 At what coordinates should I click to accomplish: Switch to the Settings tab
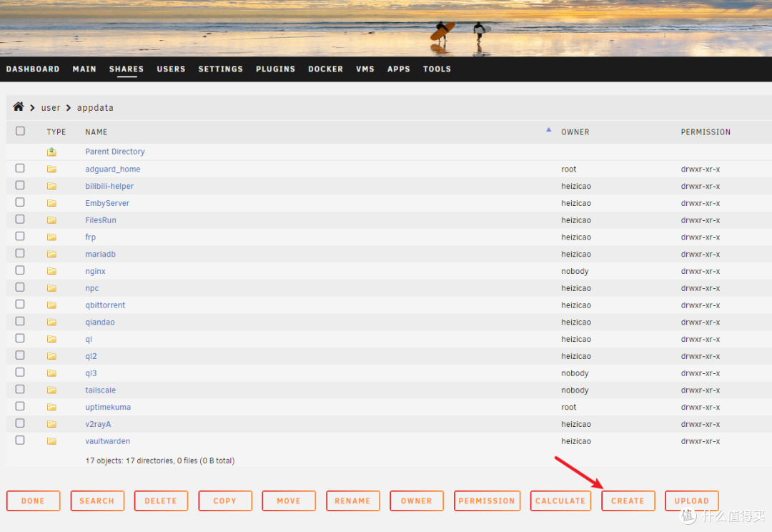click(221, 69)
